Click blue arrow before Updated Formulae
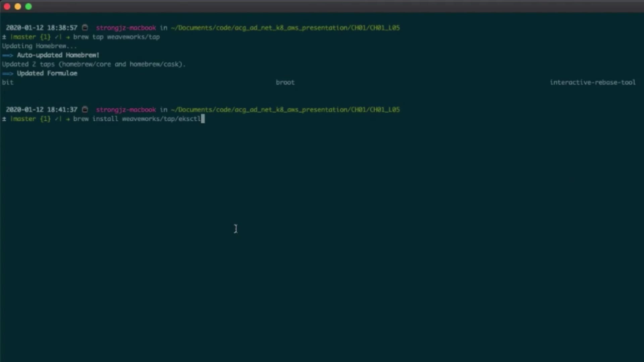This screenshot has width=644, height=362. coord(8,73)
